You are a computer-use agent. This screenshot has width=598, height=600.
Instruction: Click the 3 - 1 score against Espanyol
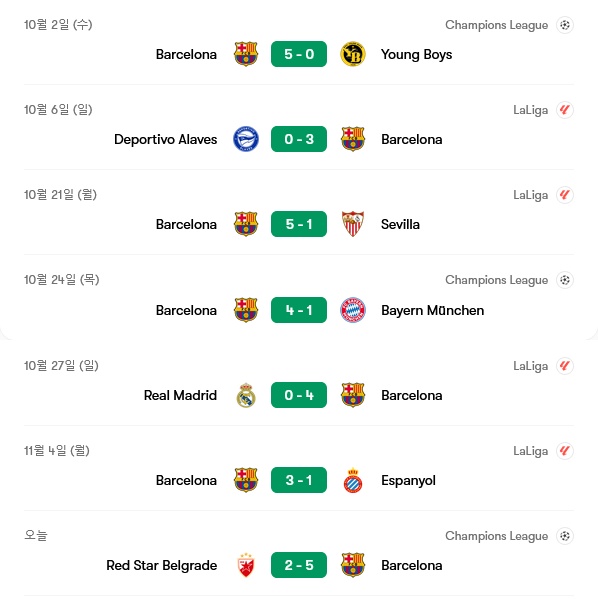tap(299, 480)
